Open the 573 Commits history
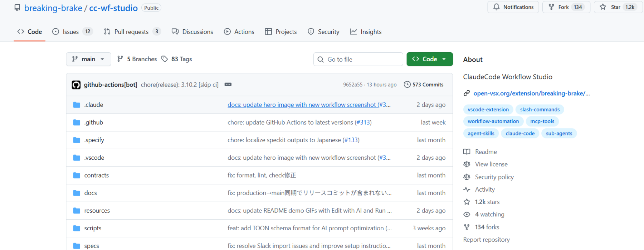This screenshot has height=250, width=644. coord(424,85)
